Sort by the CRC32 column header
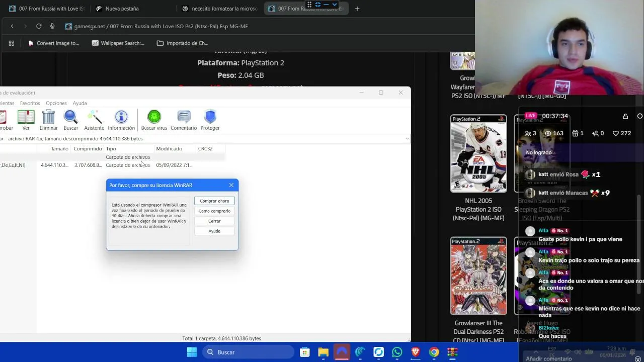The image size is (644, 362). click(210, 149)
